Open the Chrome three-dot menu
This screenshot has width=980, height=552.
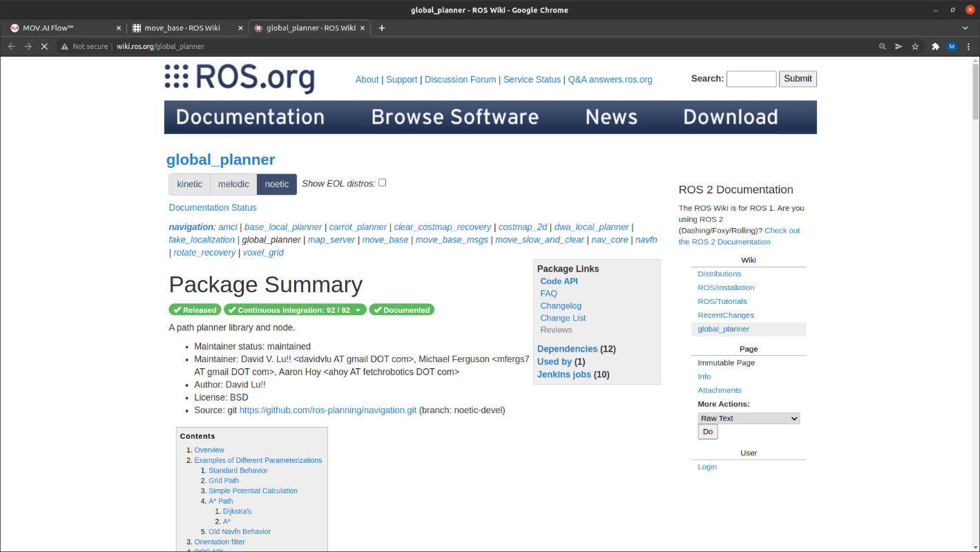[x=968, y=46]
